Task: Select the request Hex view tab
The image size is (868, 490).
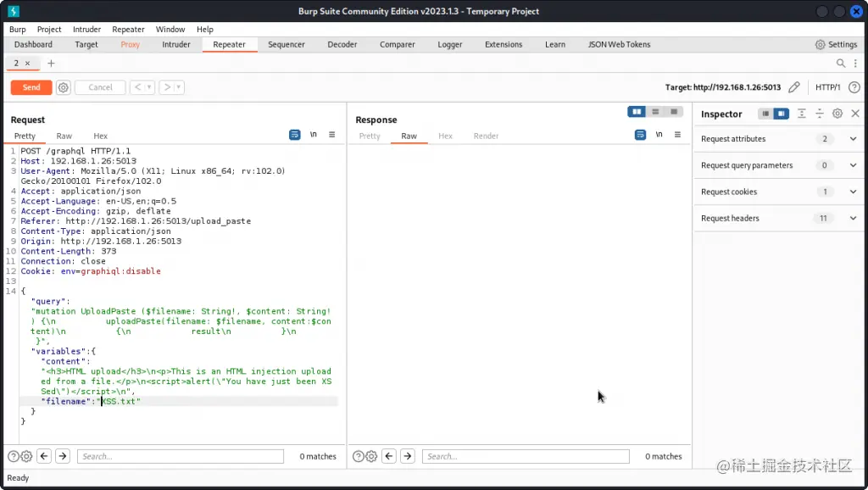Action: 100,136
